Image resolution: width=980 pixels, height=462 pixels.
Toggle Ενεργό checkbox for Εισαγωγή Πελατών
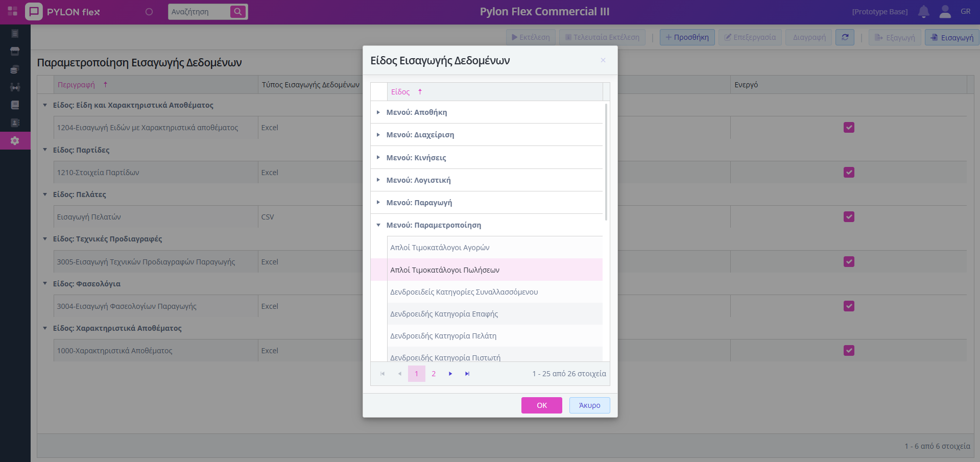coord(849,217)
